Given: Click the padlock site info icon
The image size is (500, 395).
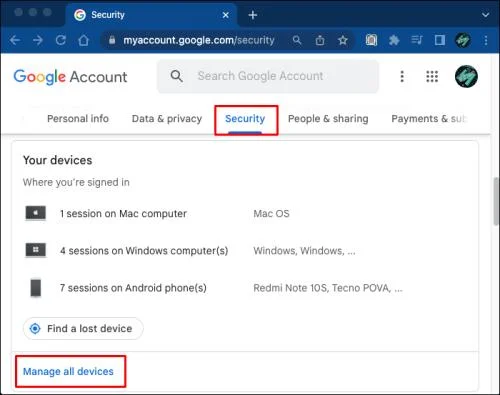Looking at the screenshot, I should coord(112,40).
